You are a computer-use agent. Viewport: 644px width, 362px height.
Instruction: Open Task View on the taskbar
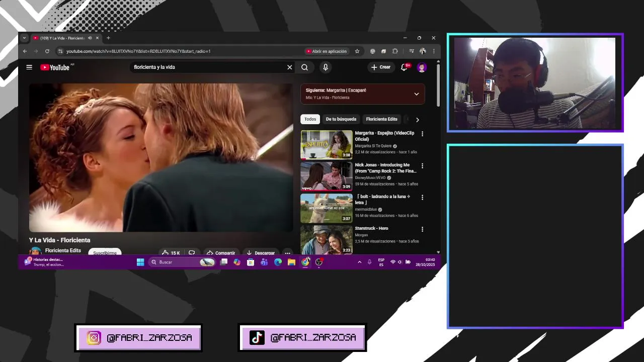(224, 262)
